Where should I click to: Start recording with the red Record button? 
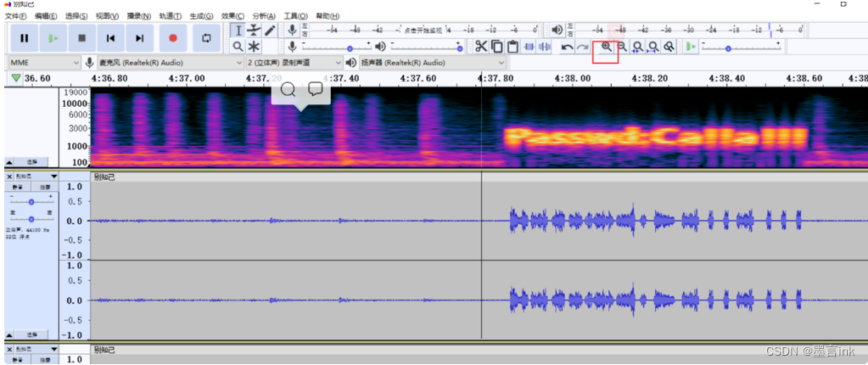pos(173,38)
